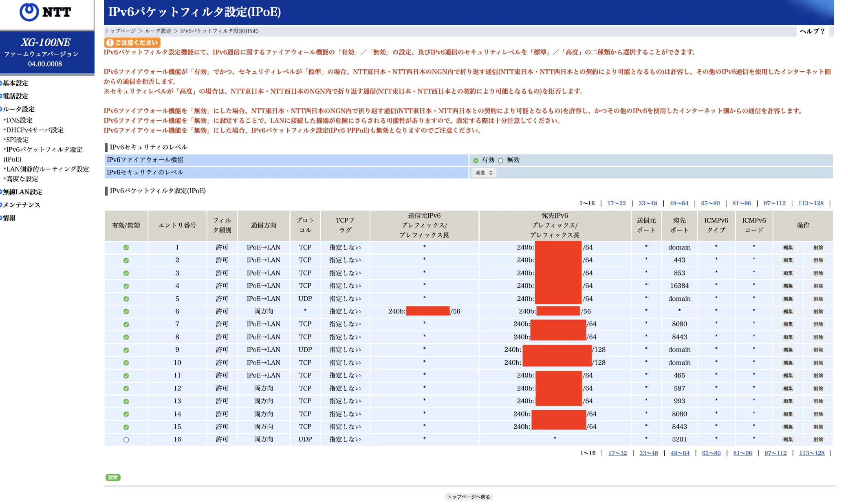Click 編集 button for entry 10
Viewport: 848px width, 504px height.
(x=788, y=363)
